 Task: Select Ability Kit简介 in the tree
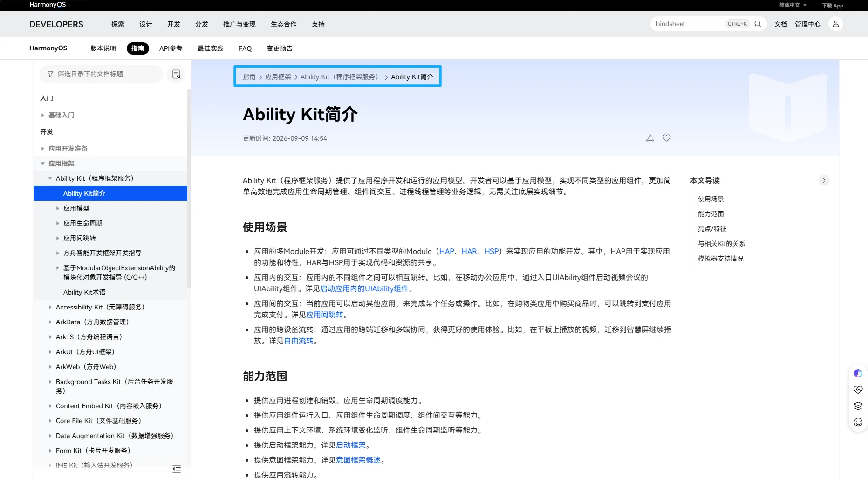coord(110,193)
